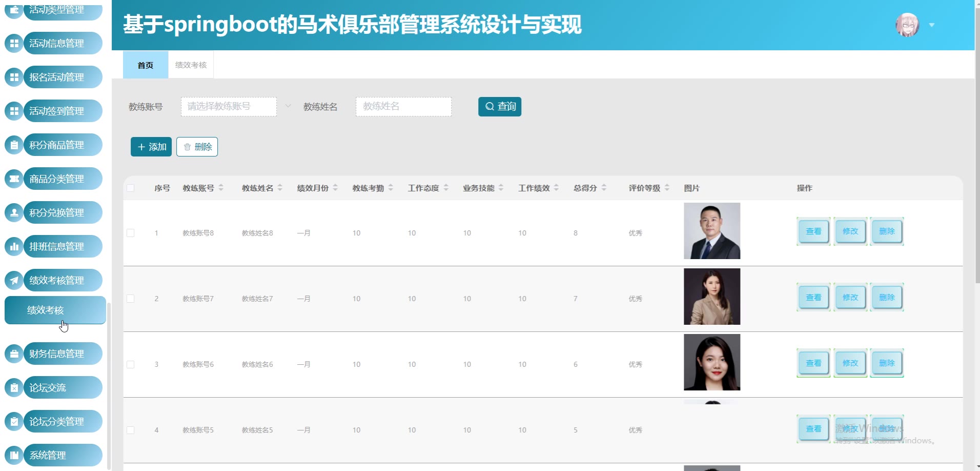Viewport: 980px width, 471px height.
Task: Switch to the 首页 tab
Action: (x=146, y=65)
